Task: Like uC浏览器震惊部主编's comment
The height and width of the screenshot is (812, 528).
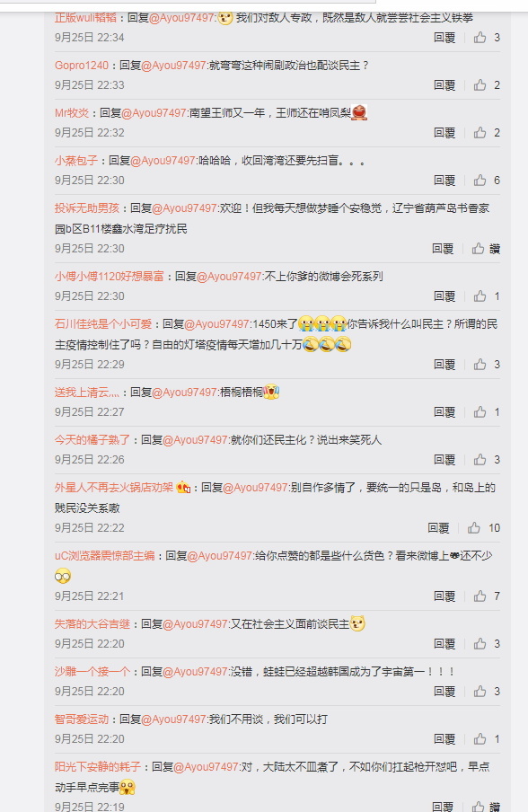Action: tap(480, 596)
